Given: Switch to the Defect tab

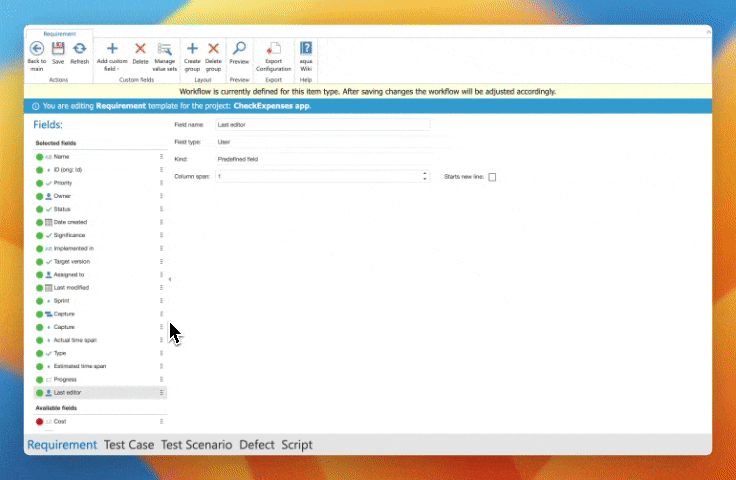Looking at the screenshot, I should pos(257,445).
